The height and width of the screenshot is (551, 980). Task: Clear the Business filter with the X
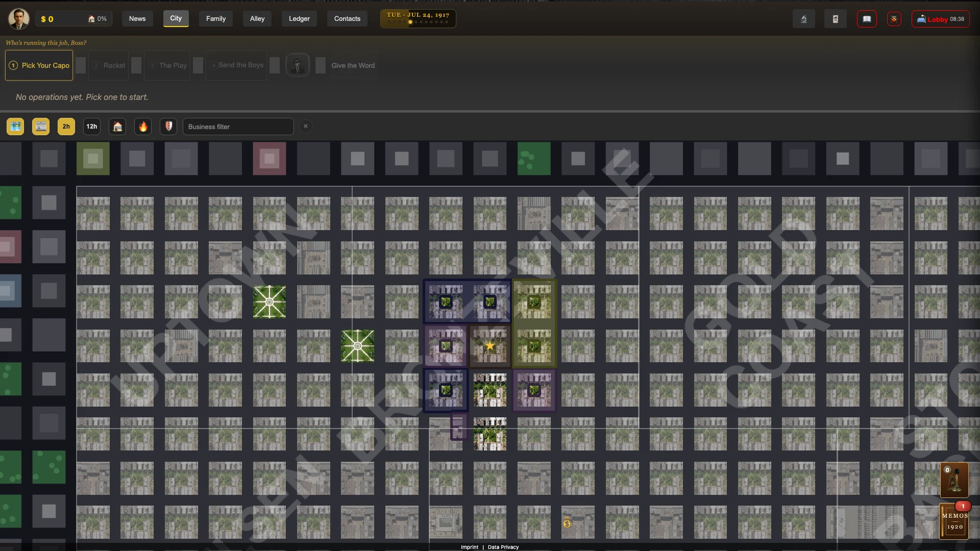(306, 127)
